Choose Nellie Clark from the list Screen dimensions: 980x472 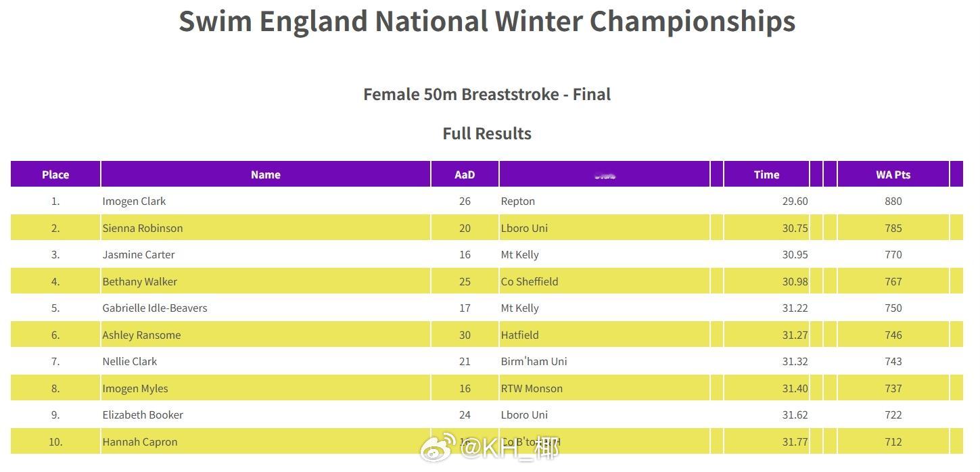(x=130, y=362)
